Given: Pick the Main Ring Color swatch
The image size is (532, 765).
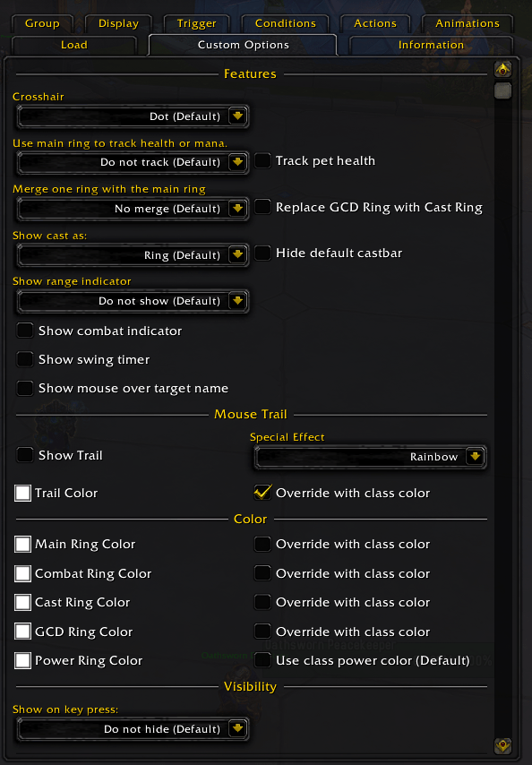Looking at the screenshot, I should pyautogui.click(x=22, y=544).
